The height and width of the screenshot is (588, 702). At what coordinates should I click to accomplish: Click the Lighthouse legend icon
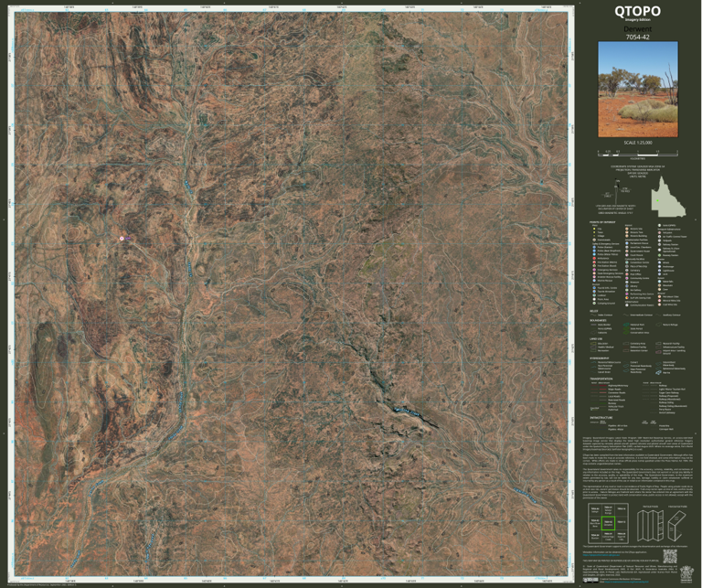click(x=659, y=271)
